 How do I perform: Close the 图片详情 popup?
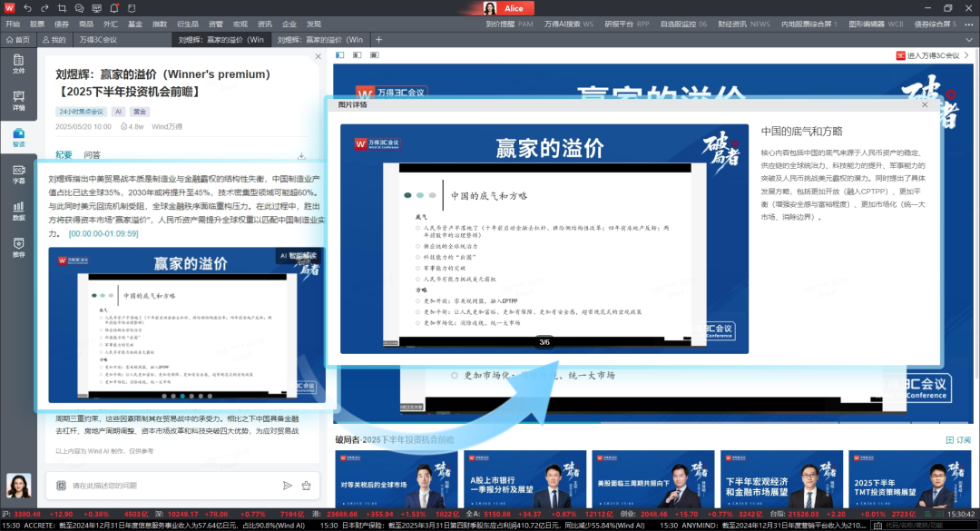925,104
